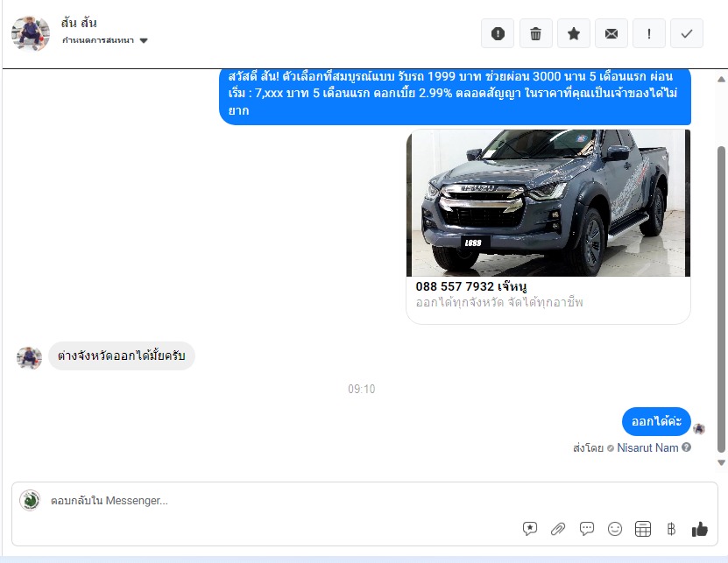The width and height of the screenshot is (728, 563).
Task: Delete conversation using the trash icon
Action: coord(535,33)
